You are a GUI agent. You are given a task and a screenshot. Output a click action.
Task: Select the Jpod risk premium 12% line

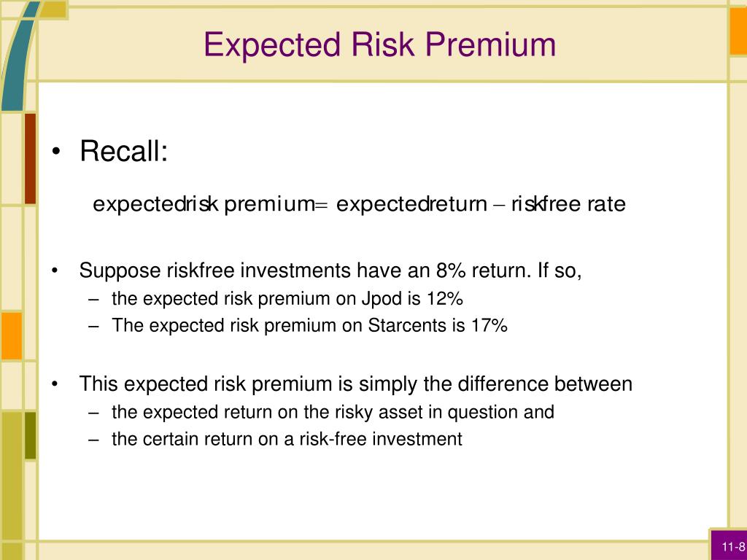[x=287, y=299]
